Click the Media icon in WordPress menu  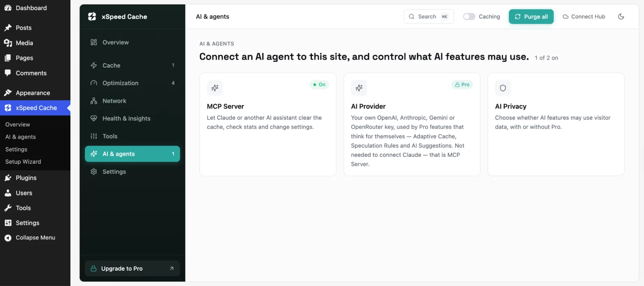[x=8, y=43]
